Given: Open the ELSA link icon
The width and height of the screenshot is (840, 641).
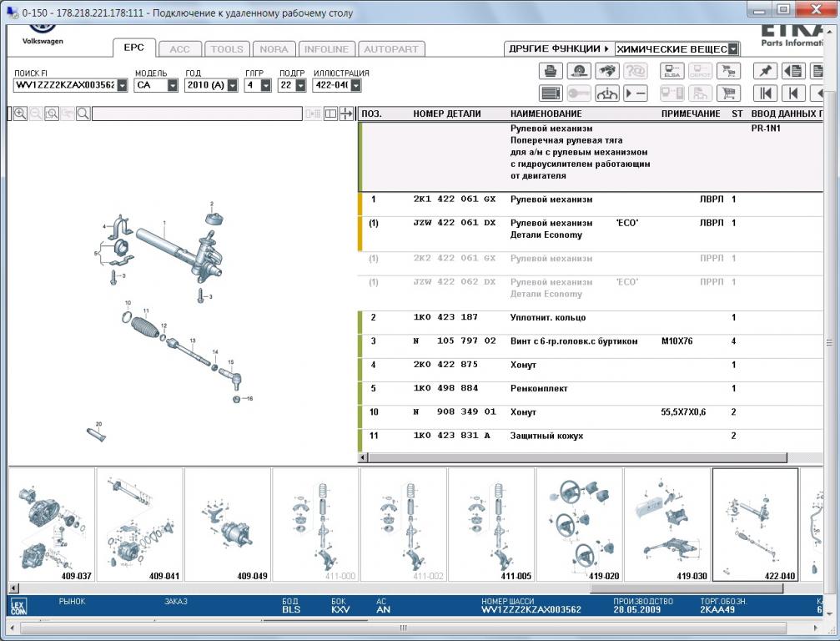Looking at the screenshot, I should [x=671, y=71].
